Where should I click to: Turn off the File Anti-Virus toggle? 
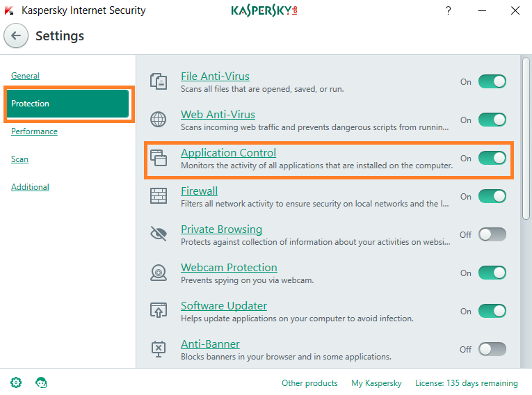click(x=492, y=81)
